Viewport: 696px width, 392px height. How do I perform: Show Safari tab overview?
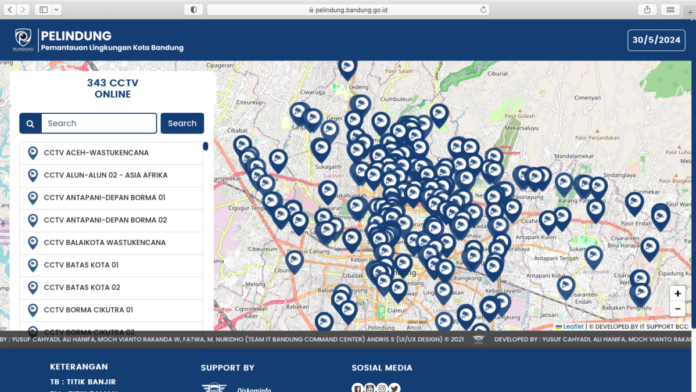coord(670,9)
